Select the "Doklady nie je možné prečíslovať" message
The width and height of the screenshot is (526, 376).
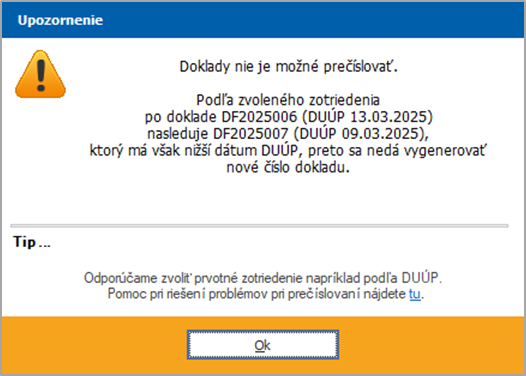(288, 67)
